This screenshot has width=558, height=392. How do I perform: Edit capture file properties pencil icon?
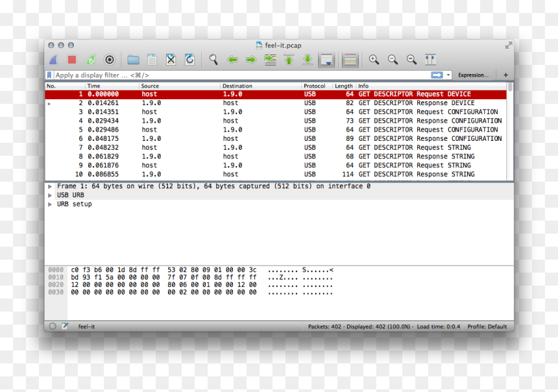tap(65, 326)
